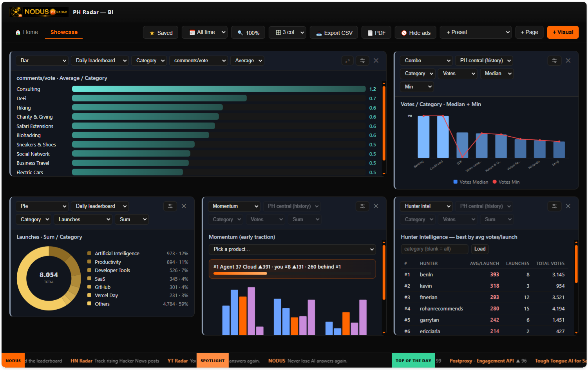The height and width of the screenshot is (370, 588).
Task: Open the Hunter intel visual type dropdown
Action: tap(426, 206)
